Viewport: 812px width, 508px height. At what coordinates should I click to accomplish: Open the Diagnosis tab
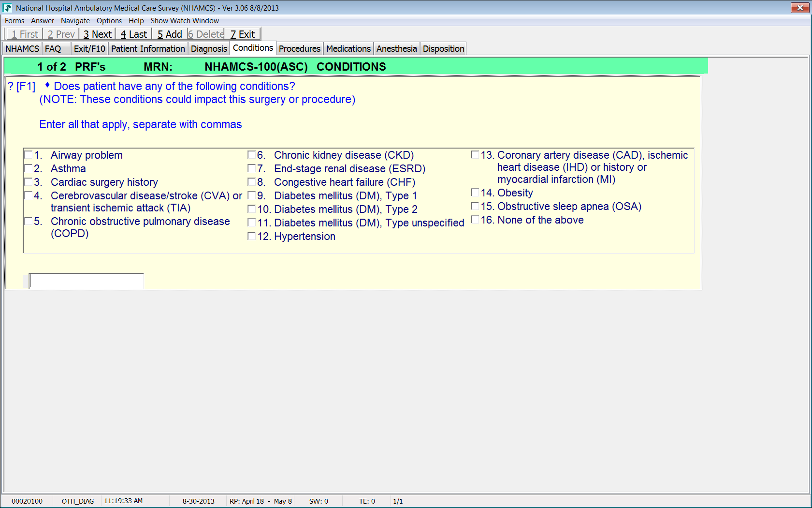(209, 49)
